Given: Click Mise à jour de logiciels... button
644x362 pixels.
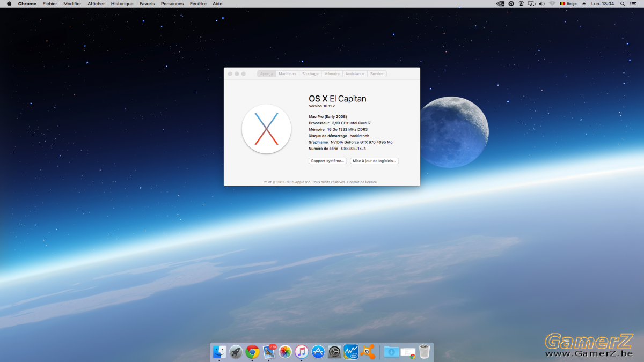Looking at the screenshot, I should tap(375, 161).
